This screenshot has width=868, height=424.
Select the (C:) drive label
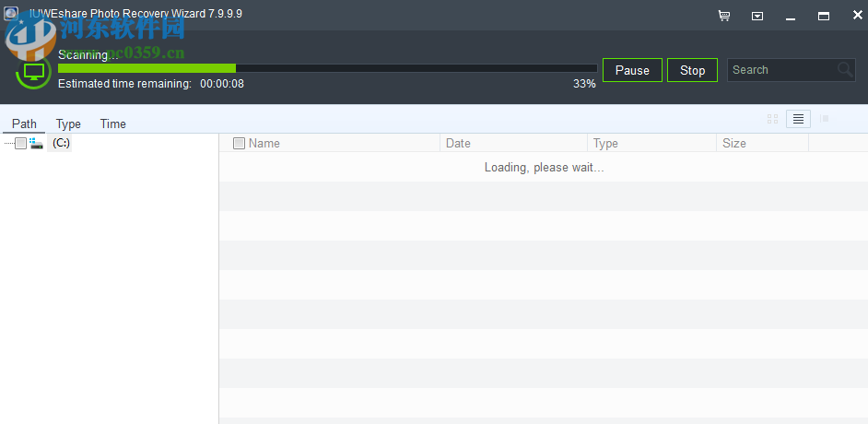61,144
